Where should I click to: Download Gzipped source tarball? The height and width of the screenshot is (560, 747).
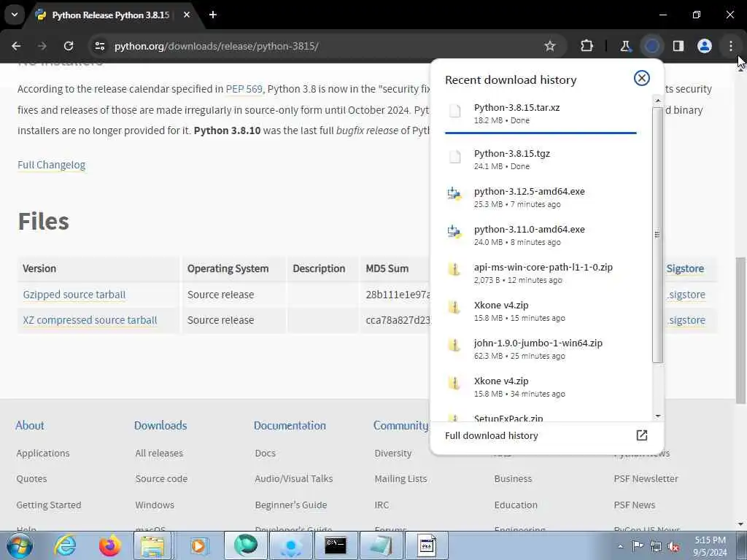(x=74, y=295)
